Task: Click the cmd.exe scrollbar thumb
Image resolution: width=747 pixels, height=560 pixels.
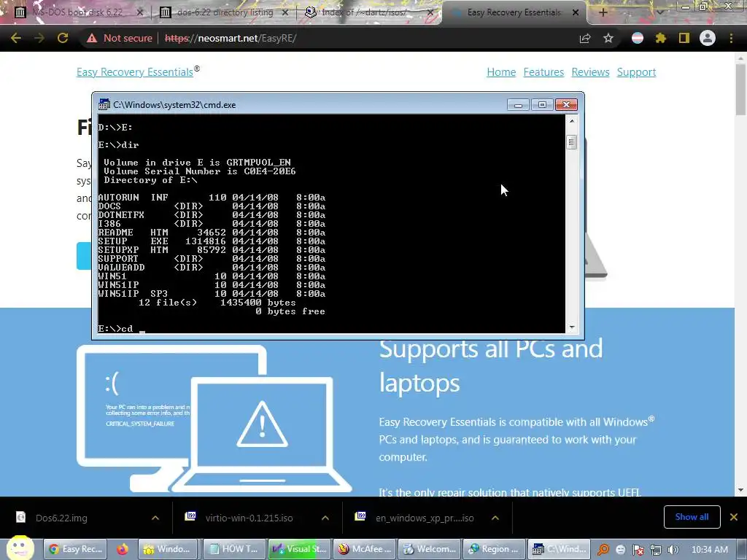Action: [572, 142]
